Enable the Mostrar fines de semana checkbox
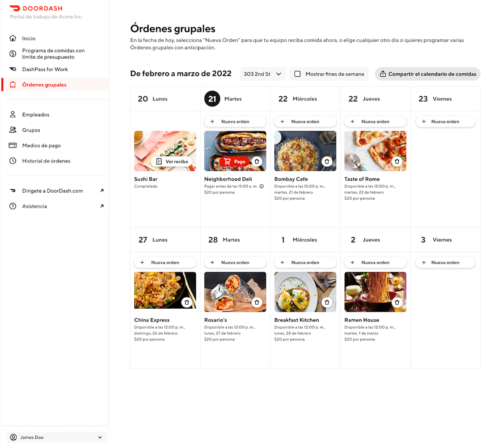 coord(297,74)
